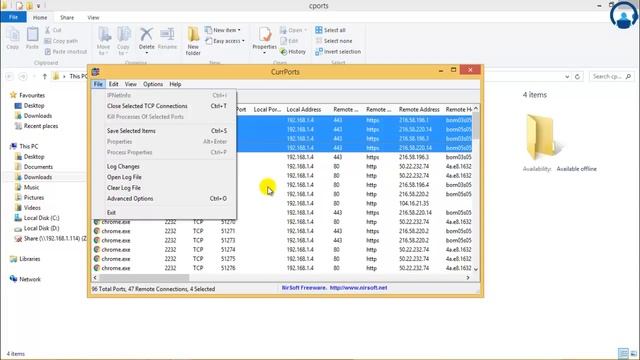The width and height of the screenshot is (640, 360).
Task: Click the Explorer refresh button
Action: [x=577, y=76]
